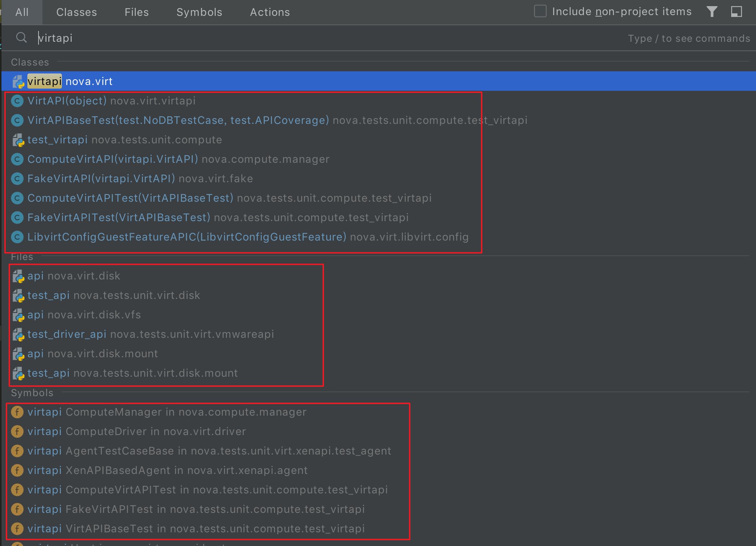The height and width of the screenshot is (546, 756).
Task: Open test_driver_api file result
Action: point(67,334)
